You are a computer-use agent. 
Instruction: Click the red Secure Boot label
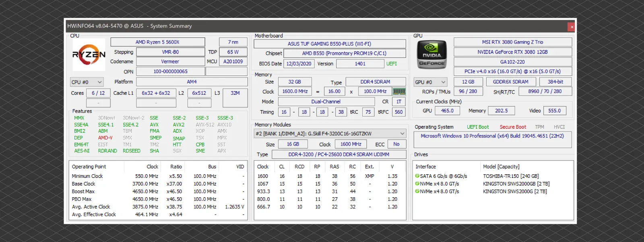[x=513, y=127]
